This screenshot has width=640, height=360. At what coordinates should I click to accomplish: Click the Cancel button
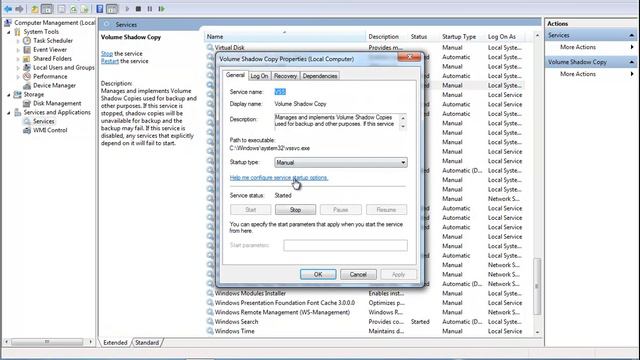pos(358,274)
